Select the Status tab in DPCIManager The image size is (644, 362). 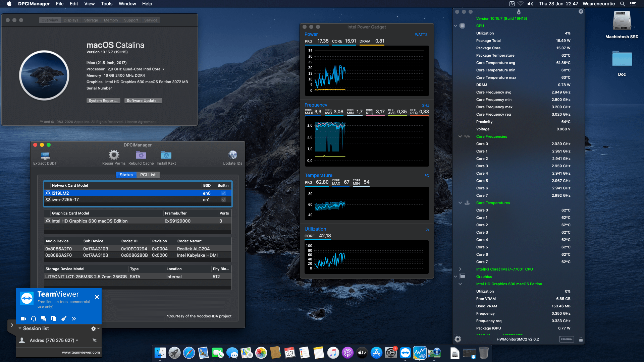126,175
